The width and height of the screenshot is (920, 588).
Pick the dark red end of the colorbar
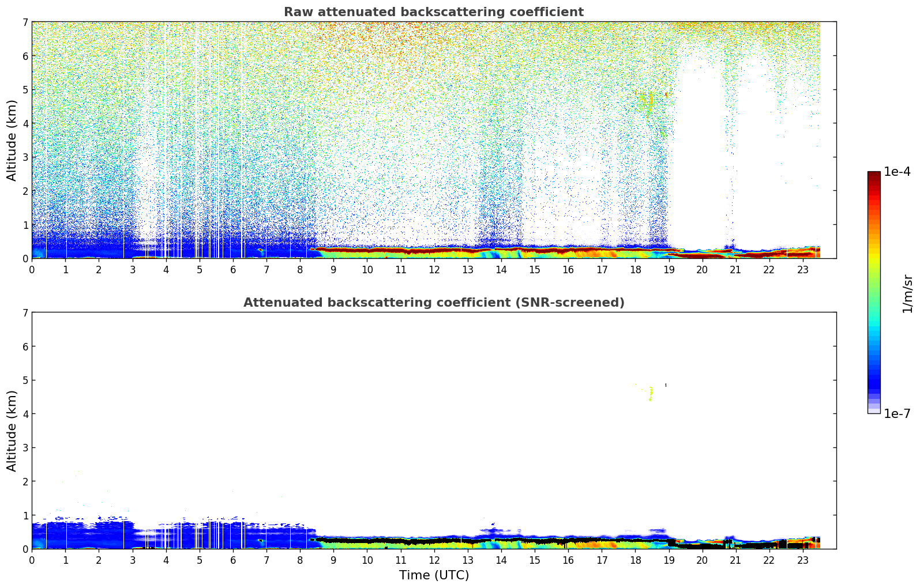873,175
